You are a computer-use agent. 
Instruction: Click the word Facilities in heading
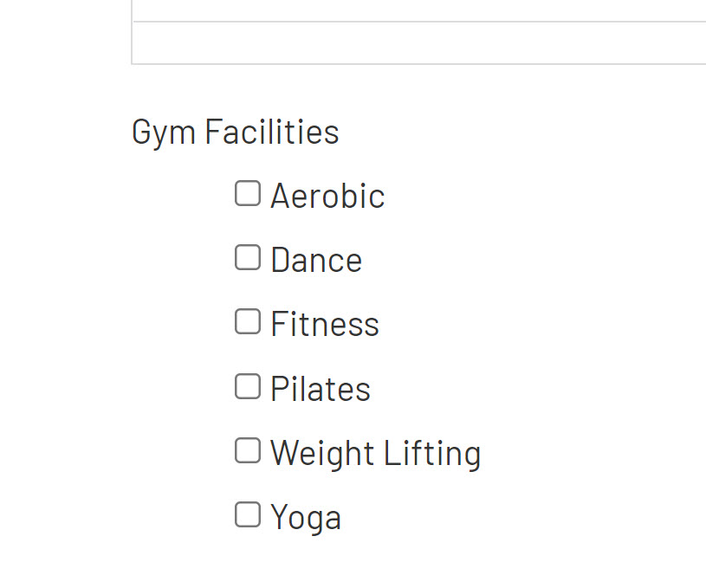coord(272,132)
